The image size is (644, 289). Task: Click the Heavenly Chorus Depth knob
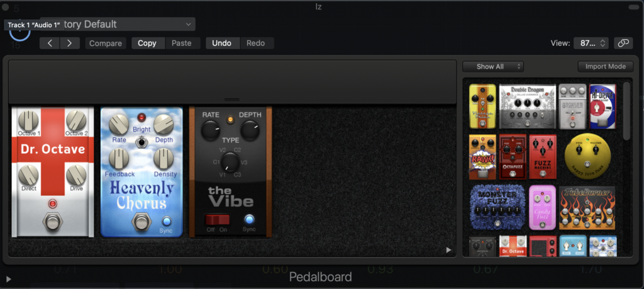[164, 125]
